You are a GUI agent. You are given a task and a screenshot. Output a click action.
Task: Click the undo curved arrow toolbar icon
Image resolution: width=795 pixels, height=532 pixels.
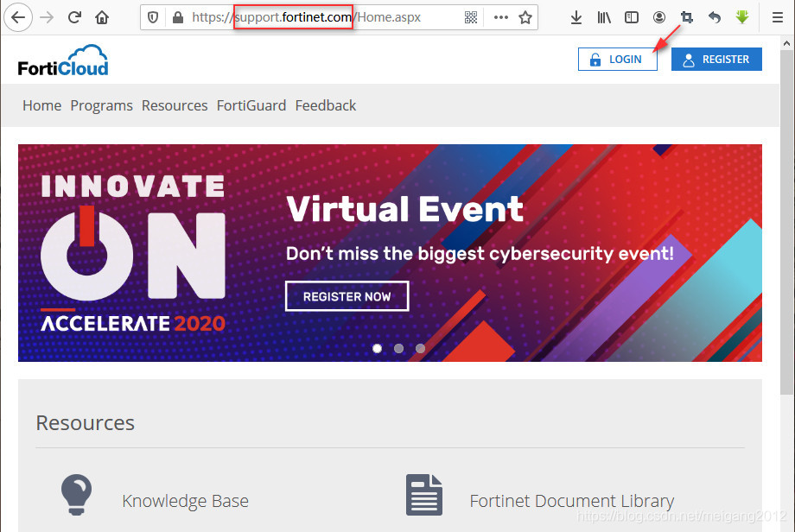point(715,18)
